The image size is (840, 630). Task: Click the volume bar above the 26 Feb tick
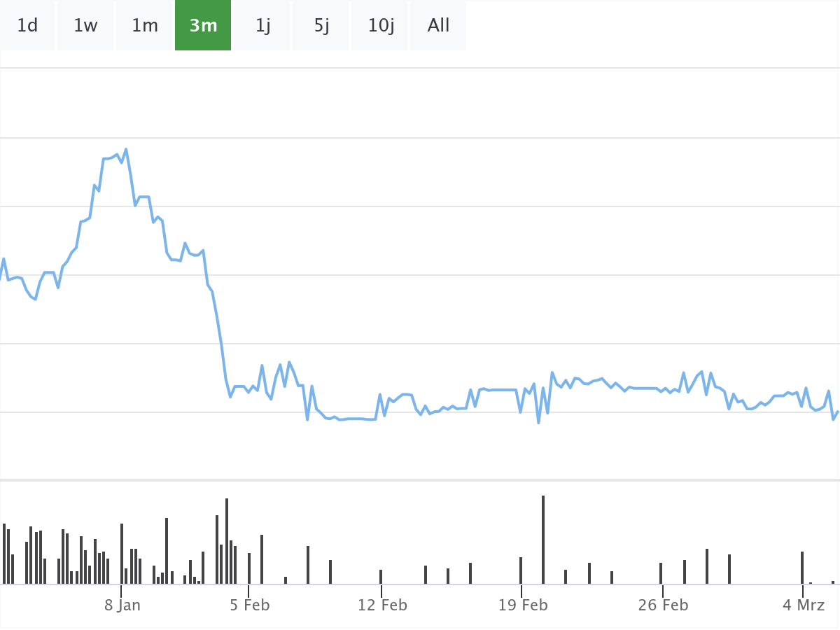tap(661, 573)
